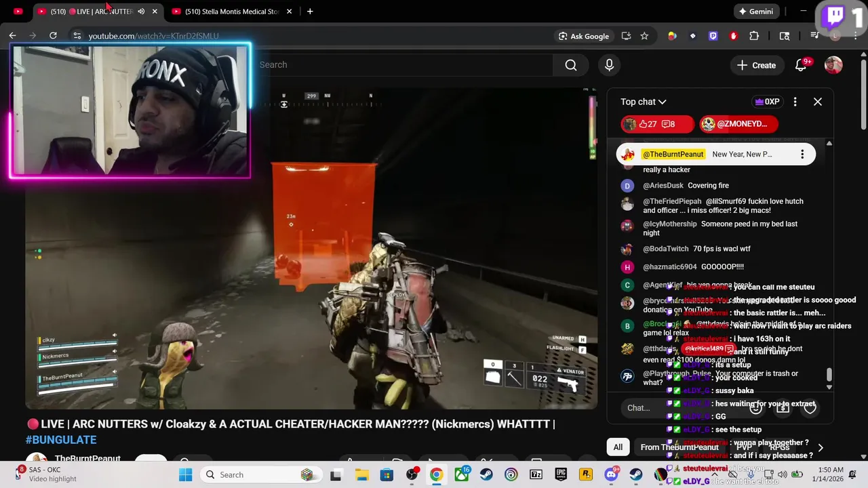The height and width of the screenshot is (488, 868).
Task: Switch to the Stella Montis Medical tab
Action: click(x=233, y=12)
